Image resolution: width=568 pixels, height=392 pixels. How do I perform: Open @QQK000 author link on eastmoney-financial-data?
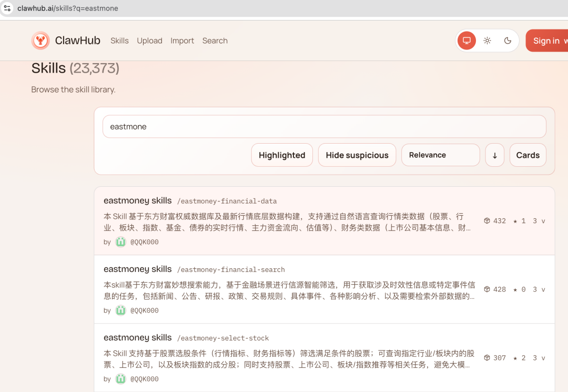point(144,242)
